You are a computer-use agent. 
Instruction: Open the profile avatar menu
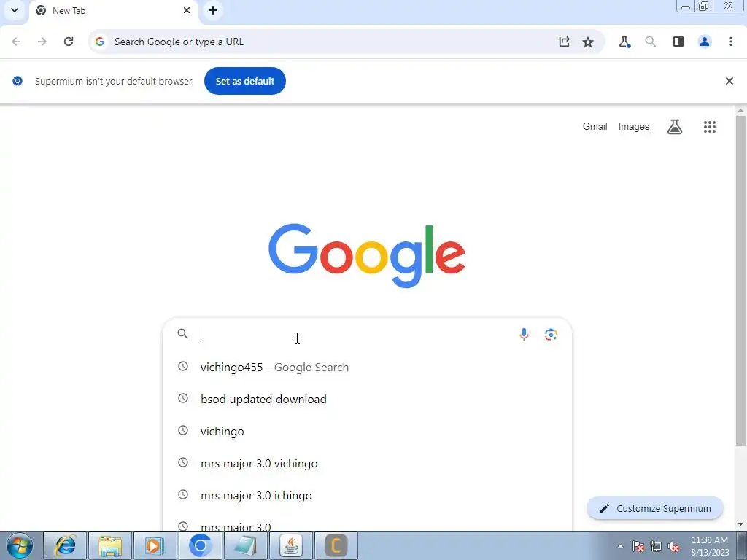[705, 42]
